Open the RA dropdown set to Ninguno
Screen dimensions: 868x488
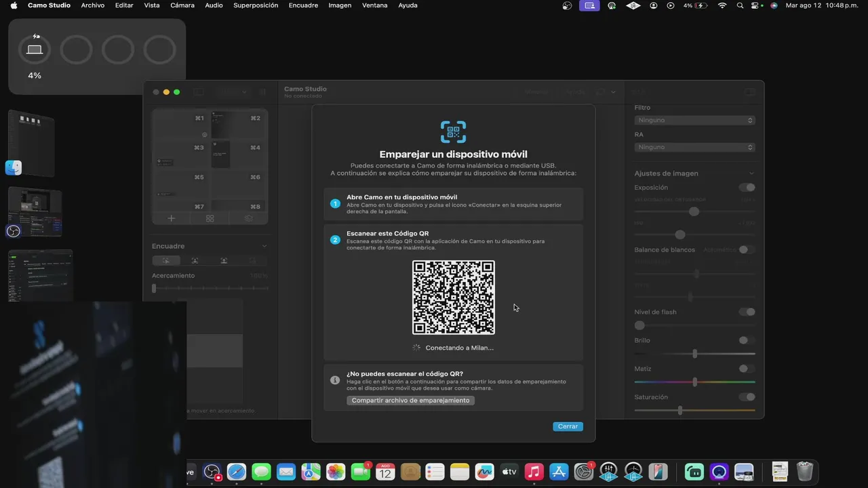coord(694,147)
